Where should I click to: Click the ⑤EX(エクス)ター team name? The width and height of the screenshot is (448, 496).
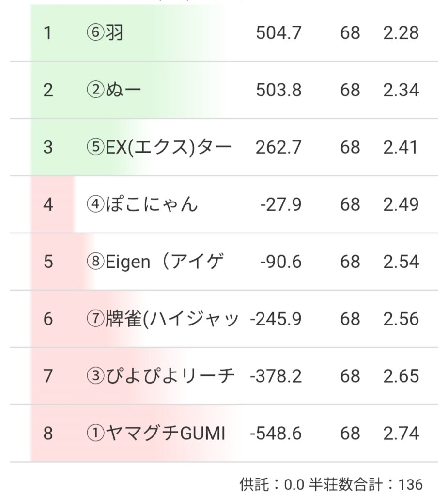[159, 147]
